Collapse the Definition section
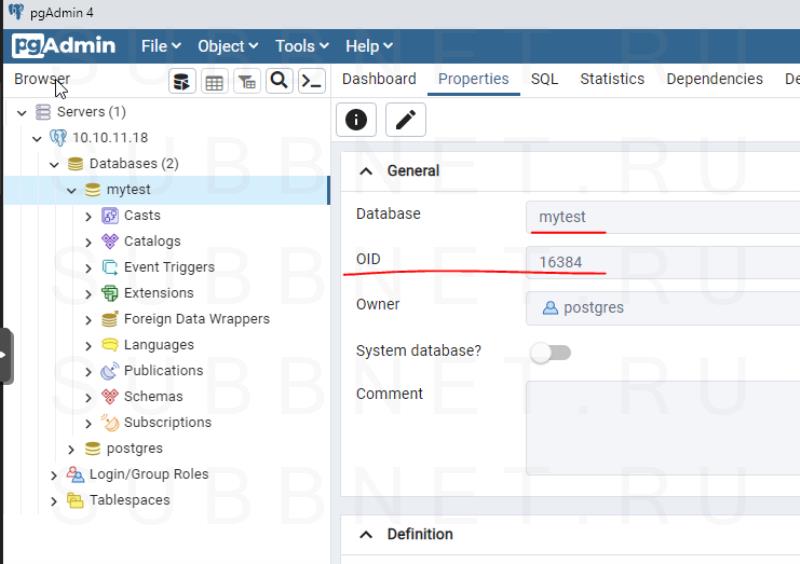This screenshot has height=564, width=800. (x=366, y=535)
